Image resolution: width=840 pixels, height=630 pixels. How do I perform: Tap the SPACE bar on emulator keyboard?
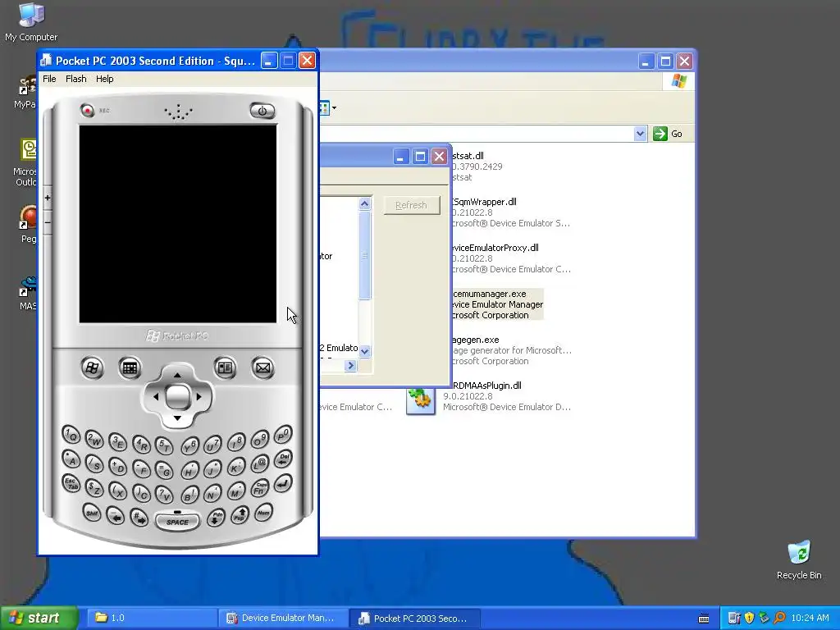[177, 521]
